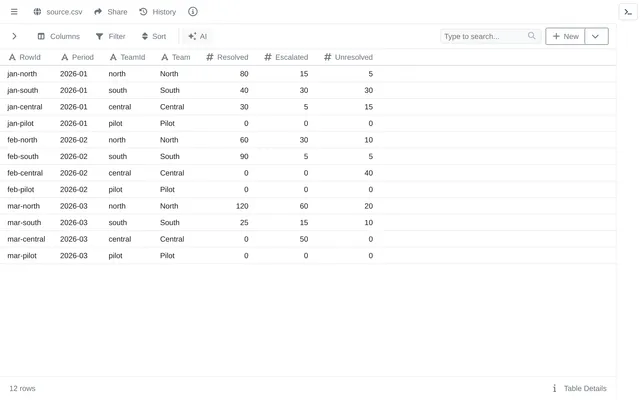The width and height of the screenshot is (640, 400).
Task: Click Period 2026-03 in mar-pilot row
Action: (x=73, y=256)
